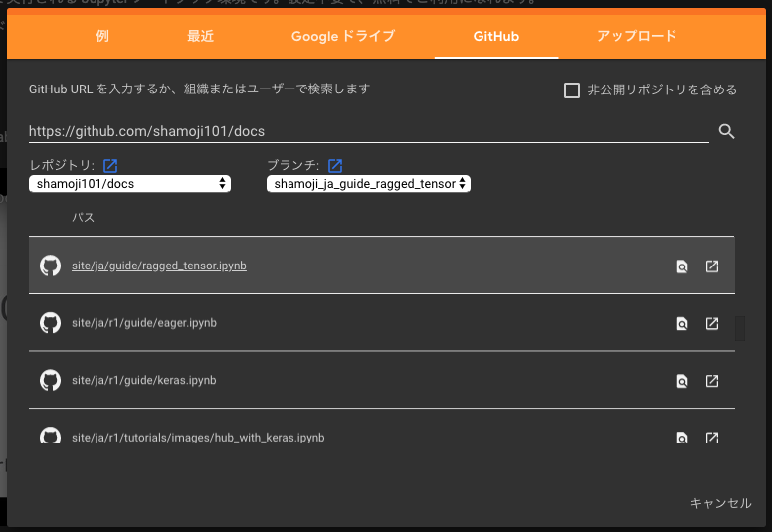Open site/ja/r1/guide/eager.ipynb notebook
Image resolution: width=772 pixels, height=532 pixels.
pyautogui.click(x=144, y=323)
